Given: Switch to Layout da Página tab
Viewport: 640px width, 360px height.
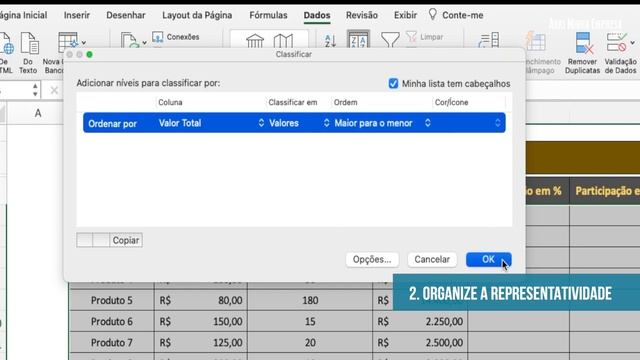Looking at the screenshot, I should [197, 15].
